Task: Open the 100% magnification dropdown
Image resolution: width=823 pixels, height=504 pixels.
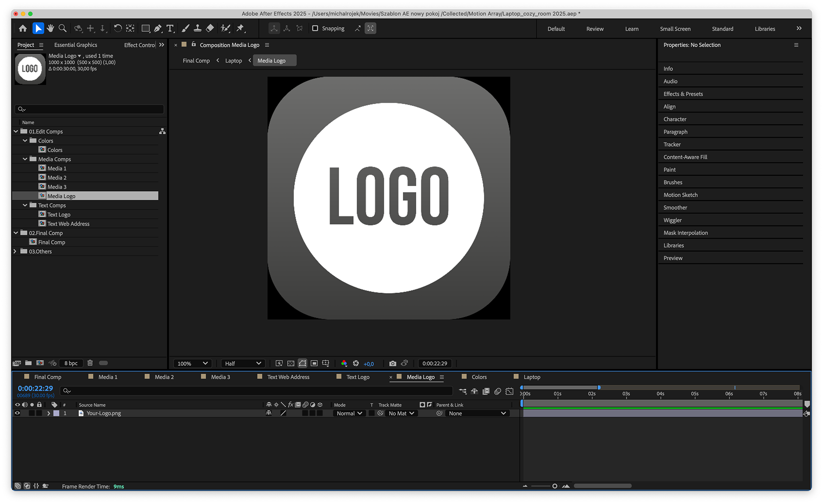Action: click(192, 363)
